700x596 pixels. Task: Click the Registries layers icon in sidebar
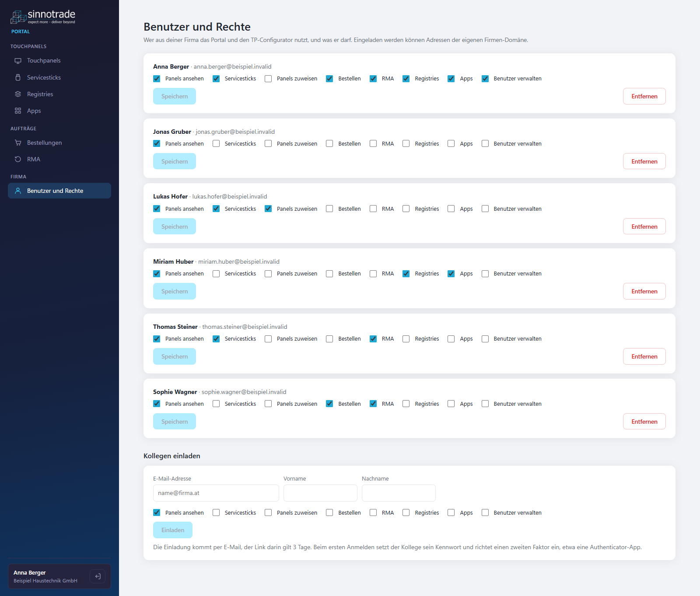(18, 94)
